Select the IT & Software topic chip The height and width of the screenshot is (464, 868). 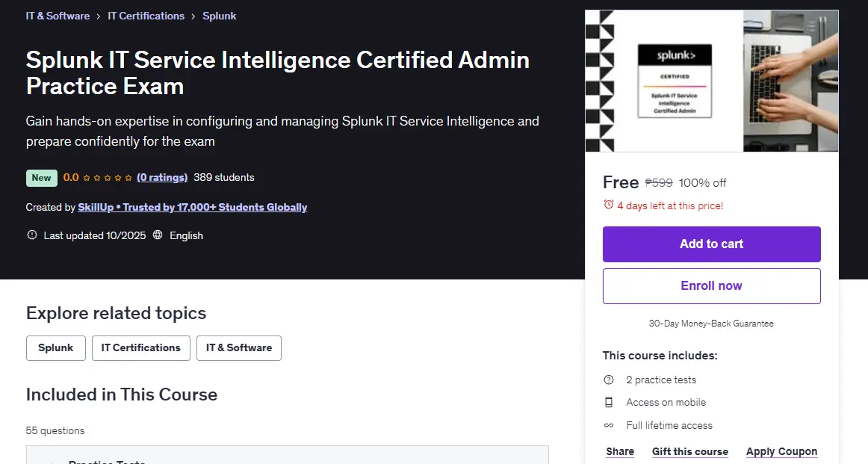(239, 347)
